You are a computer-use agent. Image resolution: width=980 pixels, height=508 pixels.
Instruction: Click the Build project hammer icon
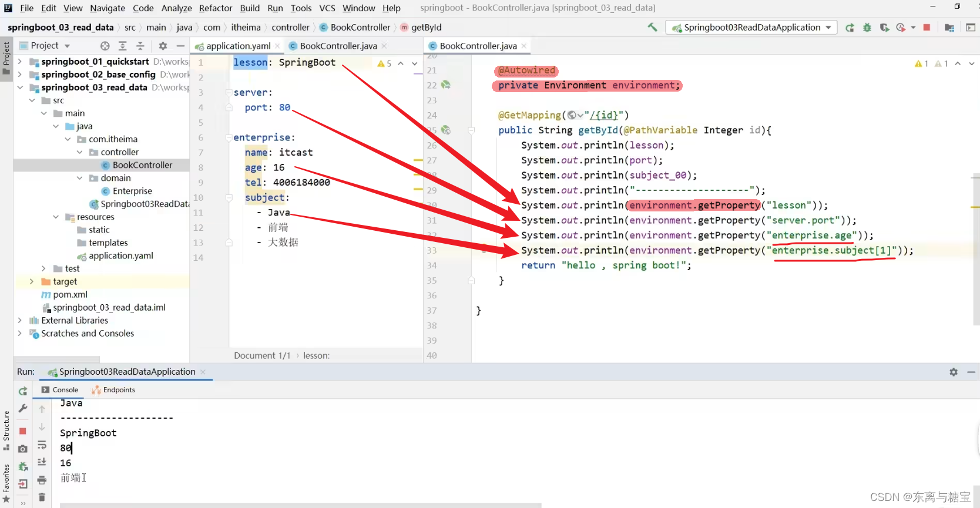(x=652, y=27)
